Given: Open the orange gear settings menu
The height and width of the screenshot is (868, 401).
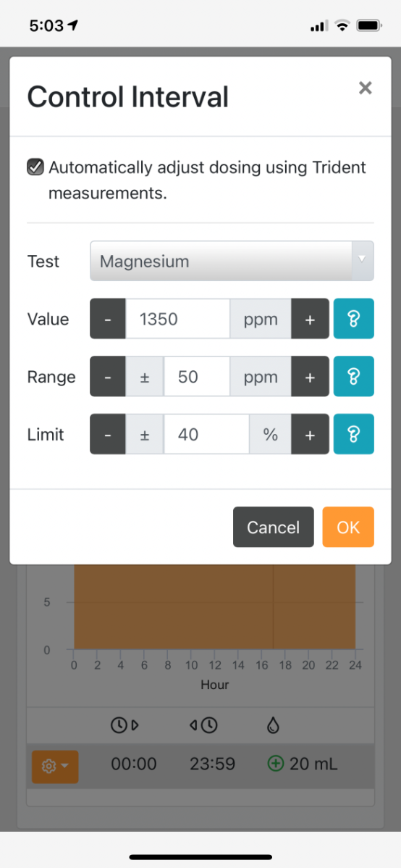Looking at the screenshot, I should point(55,767).
